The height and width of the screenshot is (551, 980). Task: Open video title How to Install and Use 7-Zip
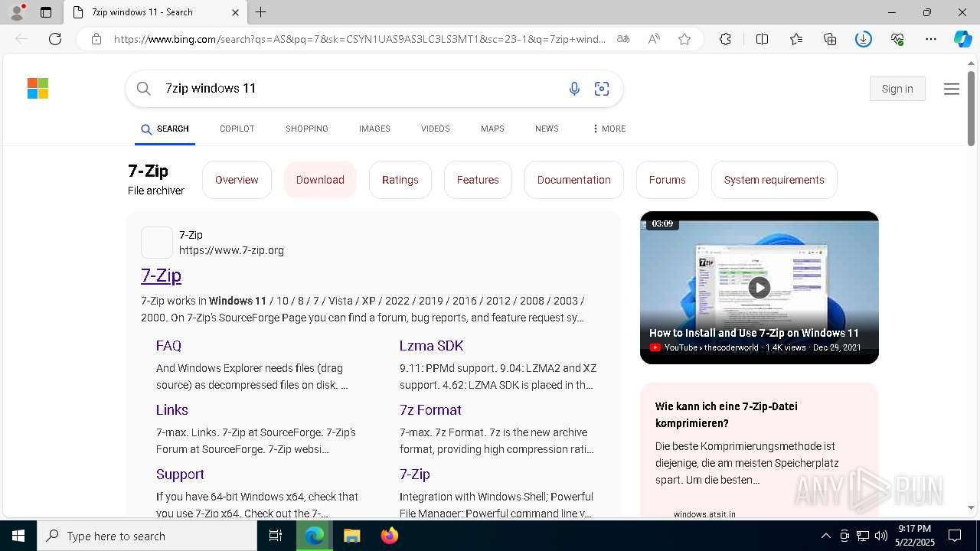tap(754, 333)
